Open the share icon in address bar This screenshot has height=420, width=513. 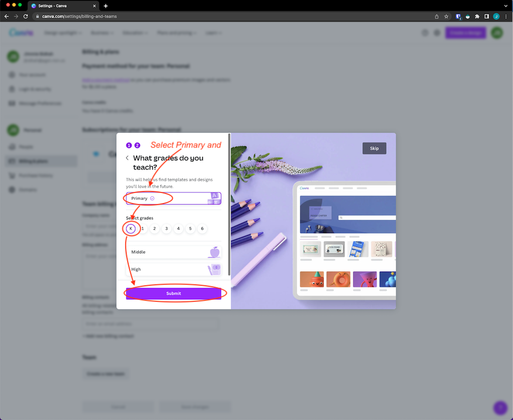click(x=436, y=17)
